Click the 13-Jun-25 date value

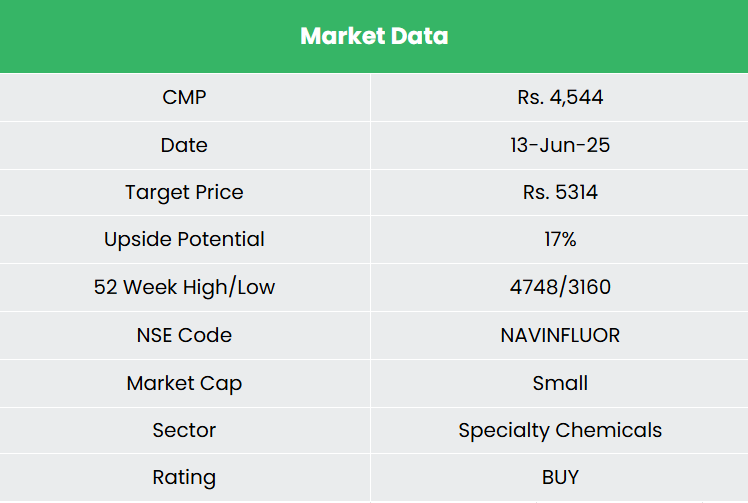coord(560,145)
